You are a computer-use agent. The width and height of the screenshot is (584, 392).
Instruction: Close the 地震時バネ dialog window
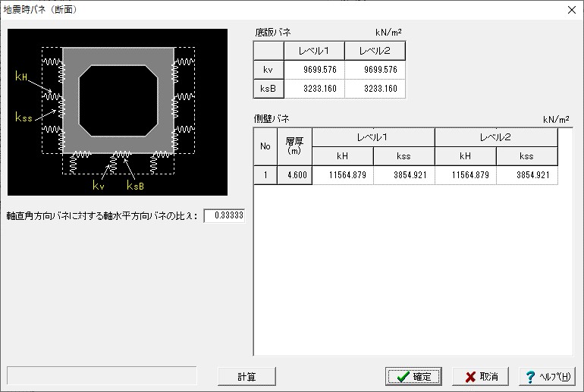572,10
